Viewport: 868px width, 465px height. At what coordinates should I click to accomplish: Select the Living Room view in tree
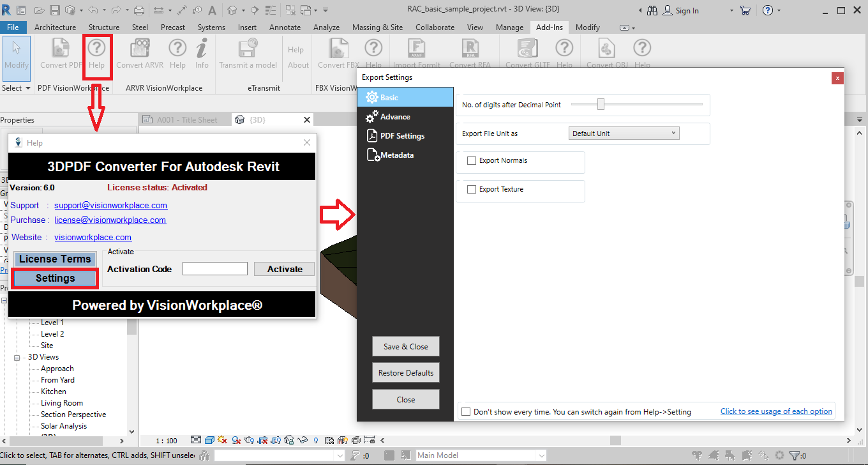[x=62, y=403]
